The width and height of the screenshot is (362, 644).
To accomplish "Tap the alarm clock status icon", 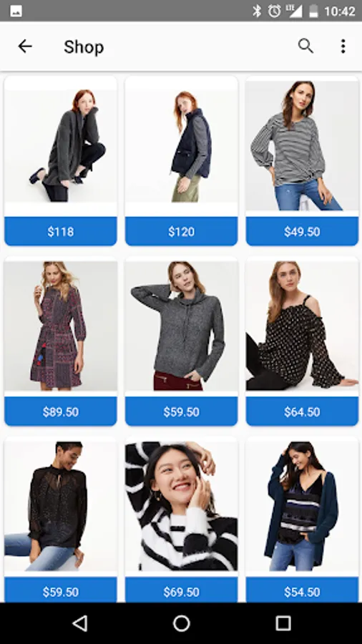I will tap(274, 11).
